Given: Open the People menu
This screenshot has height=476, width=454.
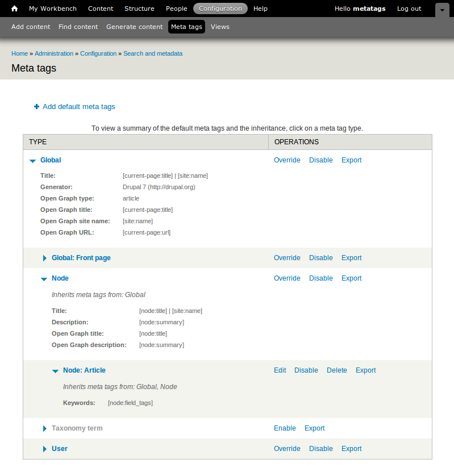Looking at the screenshot, I should click(176, 9).
